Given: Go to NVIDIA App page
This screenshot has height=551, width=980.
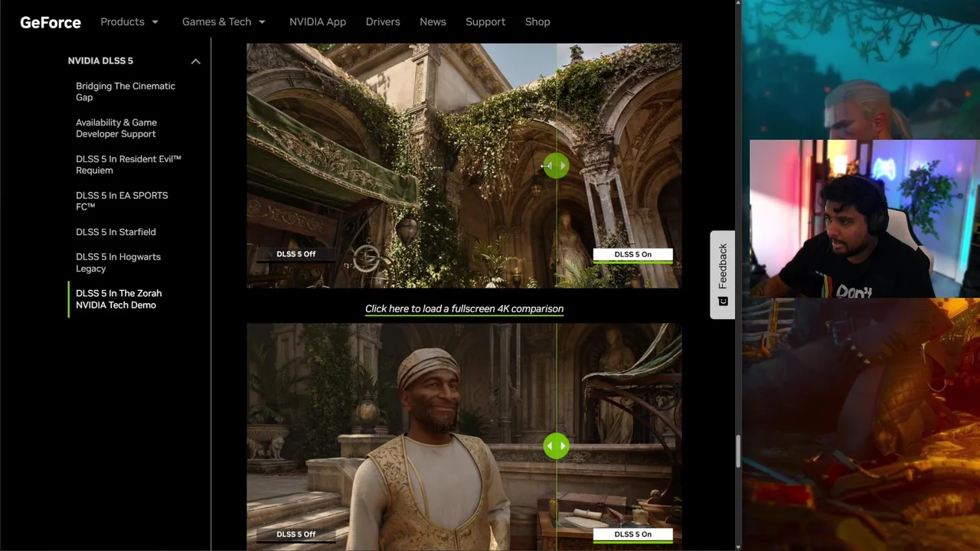Looking at the screenshot, I should [318, 21].
